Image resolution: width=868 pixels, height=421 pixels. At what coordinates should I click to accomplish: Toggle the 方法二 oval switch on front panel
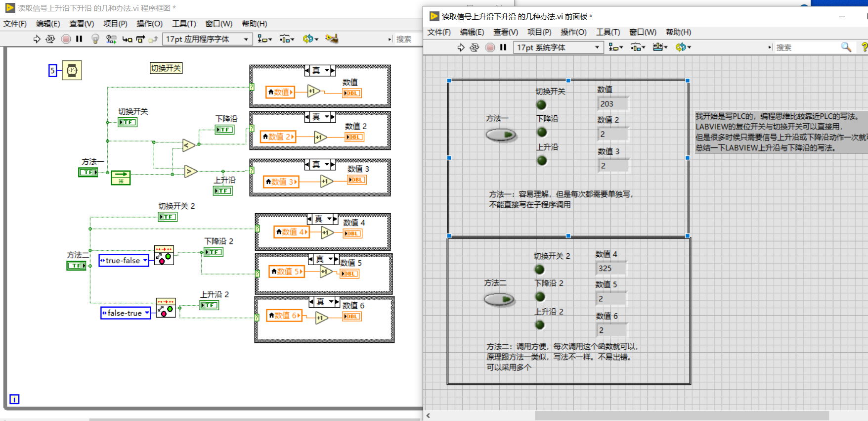499,299
